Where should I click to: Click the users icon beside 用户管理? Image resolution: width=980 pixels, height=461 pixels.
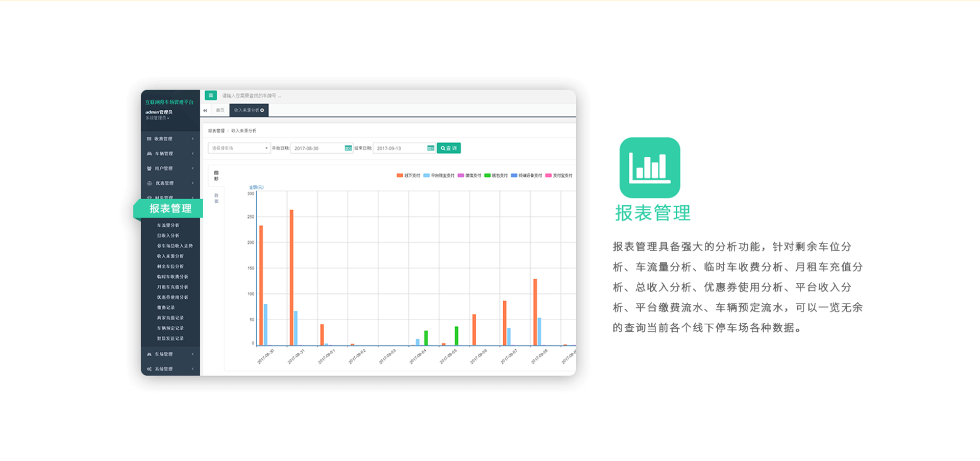(149, 168)
